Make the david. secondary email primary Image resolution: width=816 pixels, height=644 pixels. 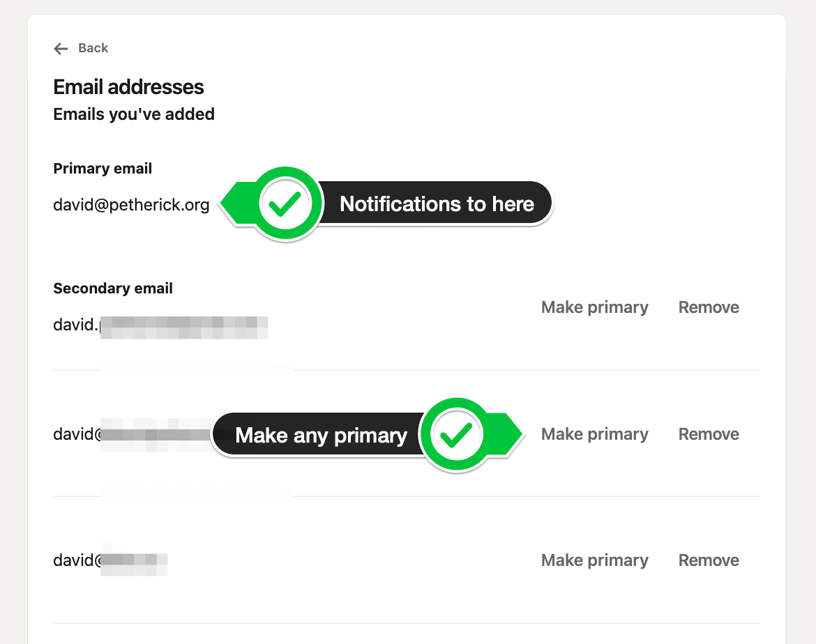[x=594, y=307]
